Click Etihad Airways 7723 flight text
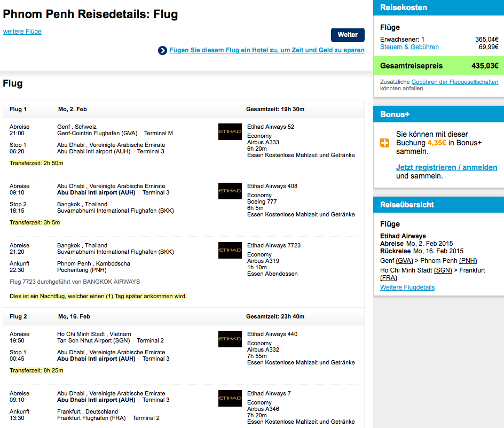504x428 pixels. coord(274,245)
